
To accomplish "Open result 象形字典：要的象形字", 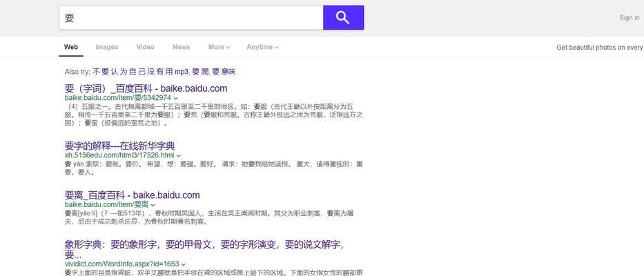I will pyautogui.click(x=204, y=249).
